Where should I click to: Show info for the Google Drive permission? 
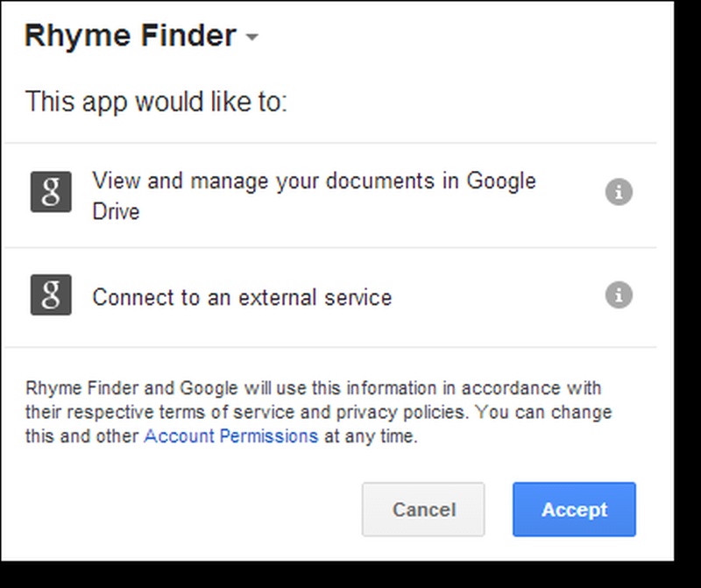[619, 192]
